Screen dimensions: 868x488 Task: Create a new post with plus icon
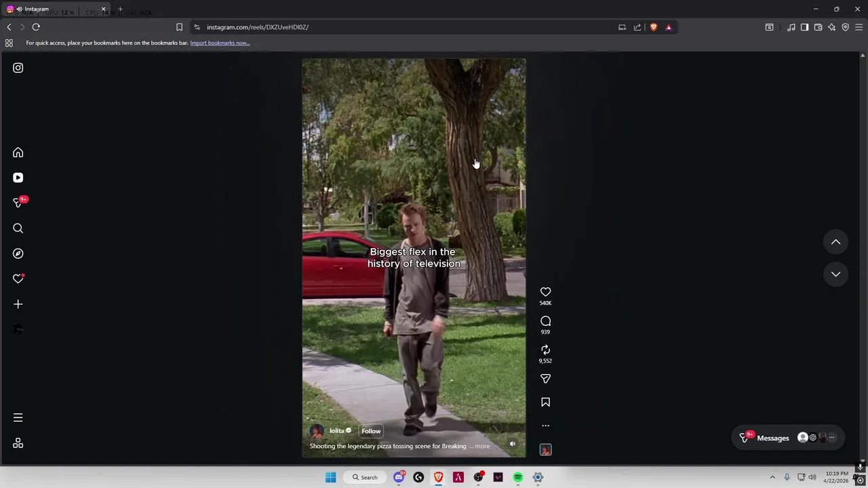(18, 304)
